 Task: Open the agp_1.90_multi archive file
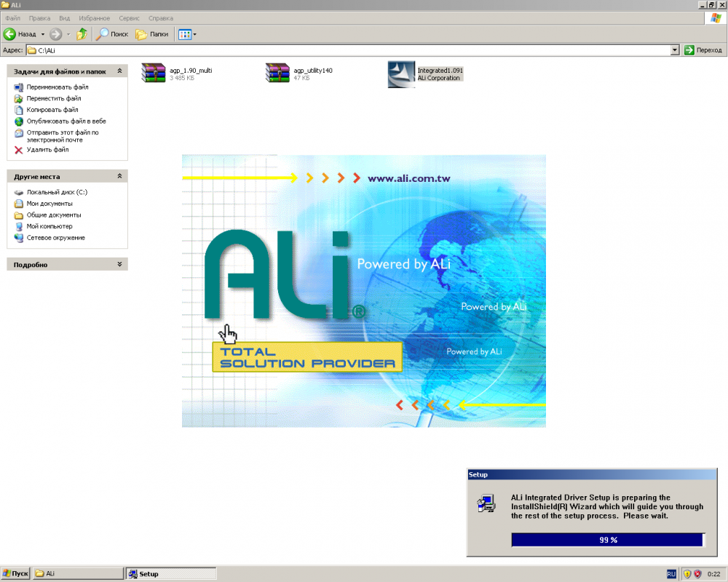coord(154,73)
